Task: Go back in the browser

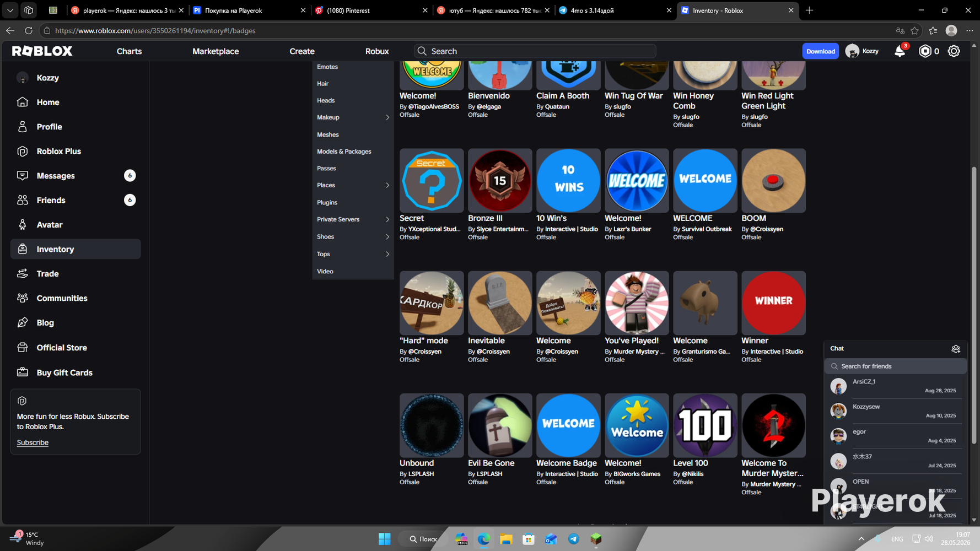Action: tap(10, 31)
